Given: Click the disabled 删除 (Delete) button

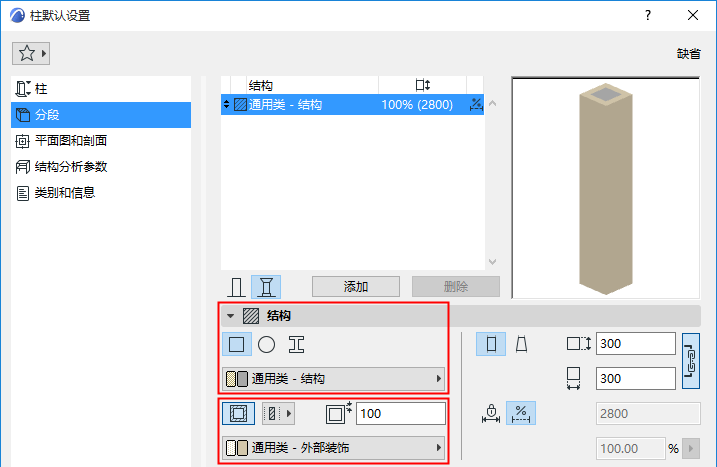Looking at the screenshot, I should [455, 287].
